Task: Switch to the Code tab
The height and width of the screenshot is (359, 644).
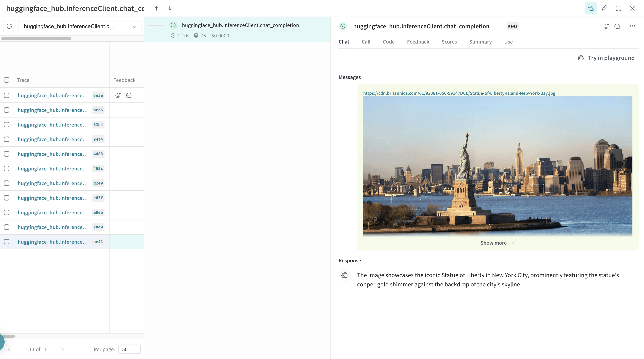Action: coord(389,42)
